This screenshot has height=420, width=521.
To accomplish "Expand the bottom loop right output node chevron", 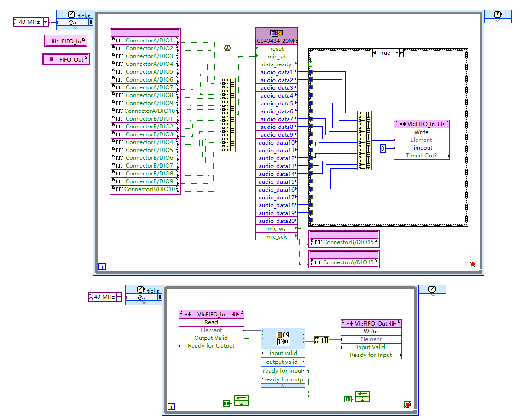I will [x=433, y=296].
